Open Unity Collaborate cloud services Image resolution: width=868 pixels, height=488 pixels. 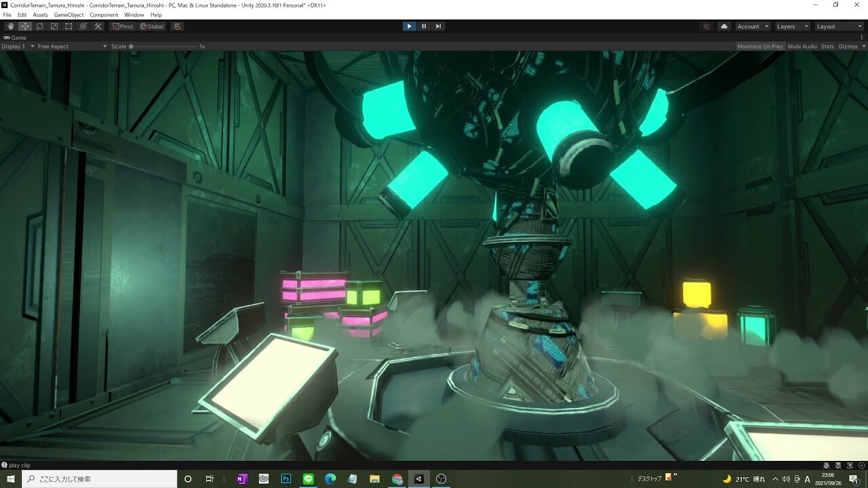click(x=723, y=26)
